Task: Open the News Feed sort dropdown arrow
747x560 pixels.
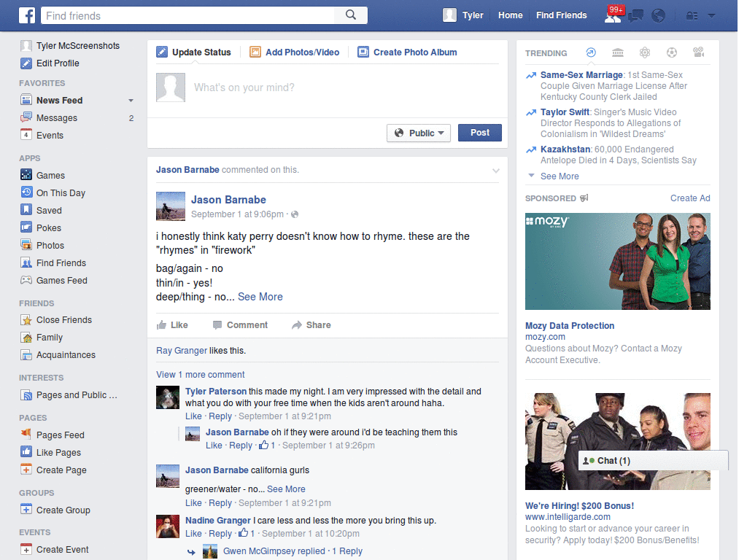Action: click(131, 101)
